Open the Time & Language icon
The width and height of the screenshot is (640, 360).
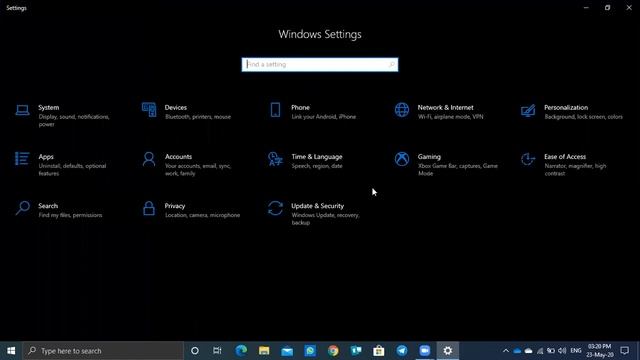[276, 159]
